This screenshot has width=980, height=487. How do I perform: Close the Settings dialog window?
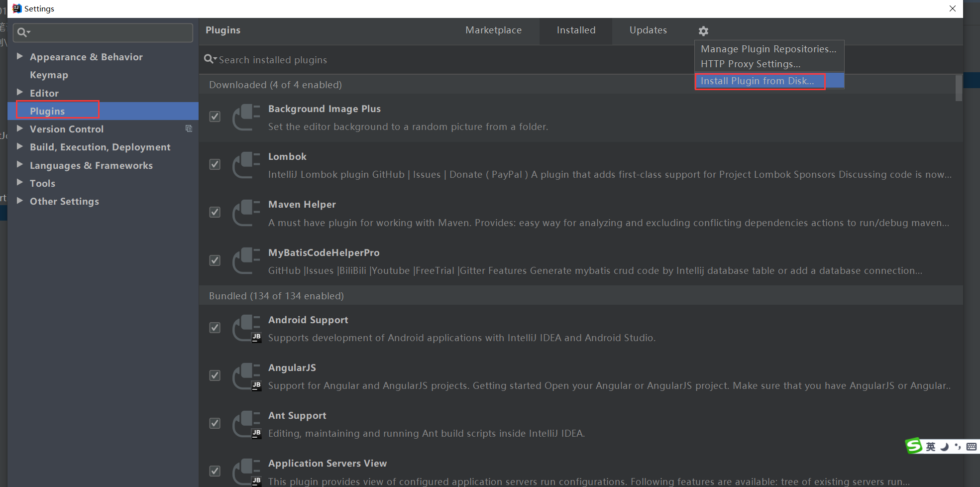click(952, 8)
